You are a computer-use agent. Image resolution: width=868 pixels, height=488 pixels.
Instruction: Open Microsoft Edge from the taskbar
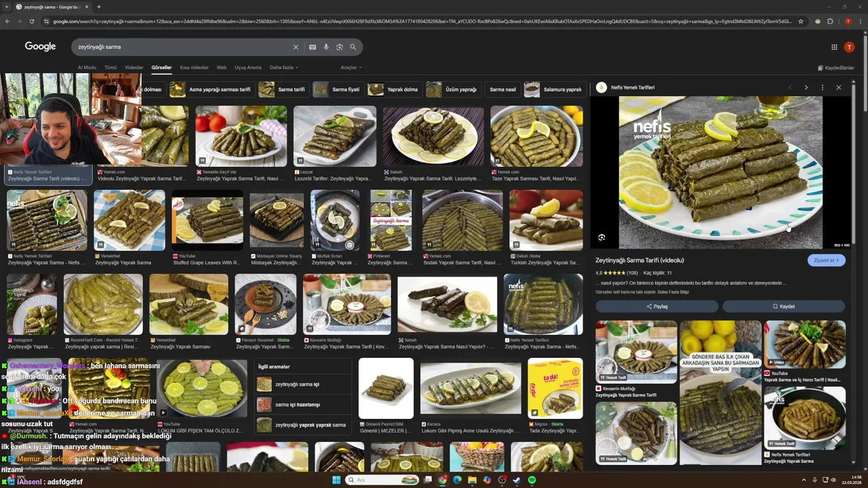coord(457,480)
